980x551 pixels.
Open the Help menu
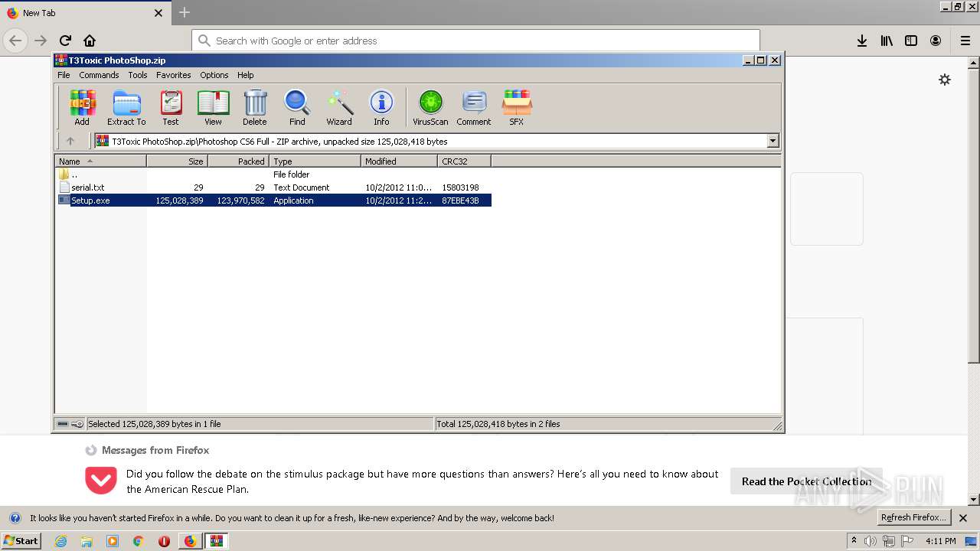245,75
